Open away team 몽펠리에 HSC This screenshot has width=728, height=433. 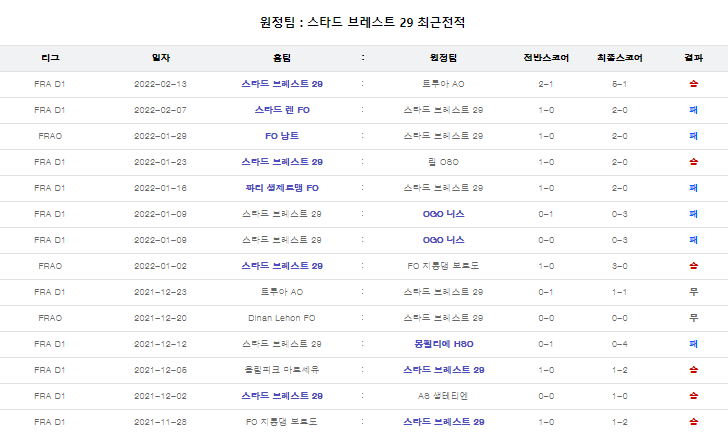pyautogui.click(x=443, y=344)
